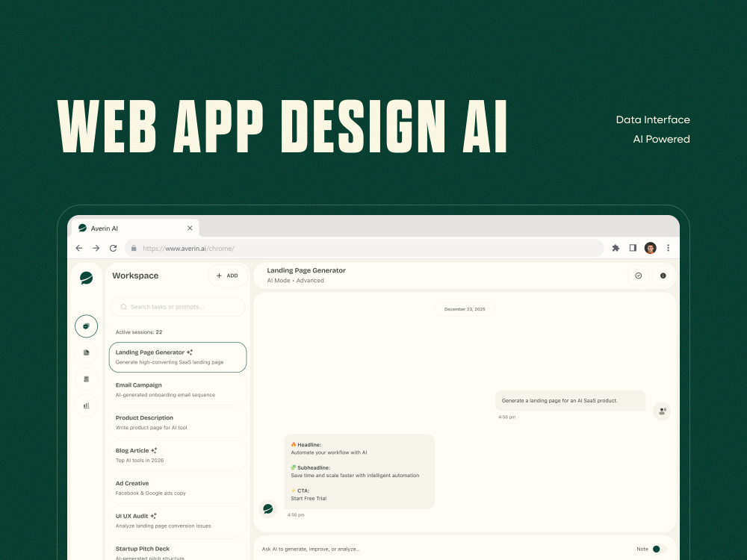The width and height of the screenshot is (747, 560).
Task: Click the Landing Page Generator header title
Action: [306, 270]
